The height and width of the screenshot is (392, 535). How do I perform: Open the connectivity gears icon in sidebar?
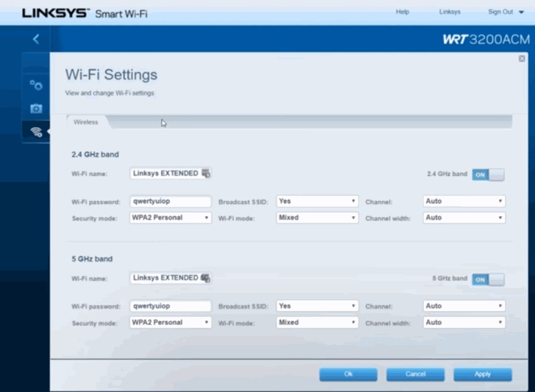tap(36, 85)
